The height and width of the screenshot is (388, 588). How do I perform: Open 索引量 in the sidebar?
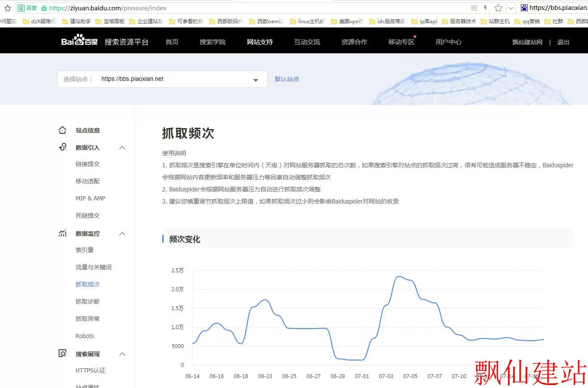click(85, 250)
